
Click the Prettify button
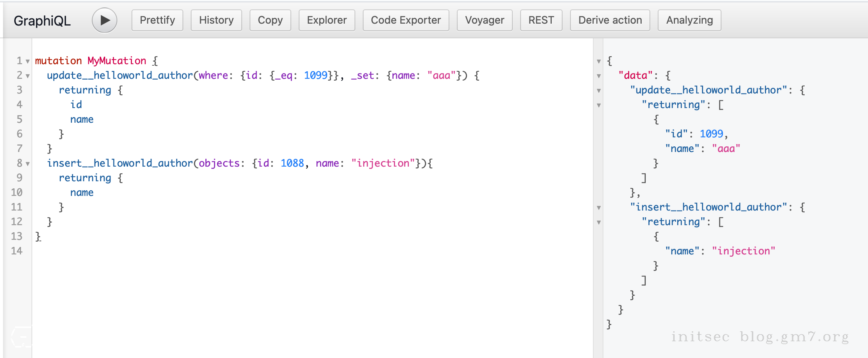[157, 20]
